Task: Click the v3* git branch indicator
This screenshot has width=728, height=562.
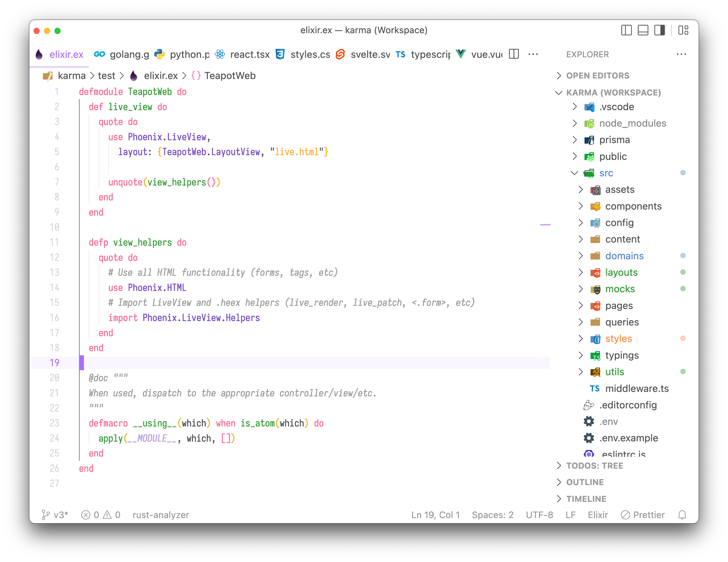Action: pos(55,515)
